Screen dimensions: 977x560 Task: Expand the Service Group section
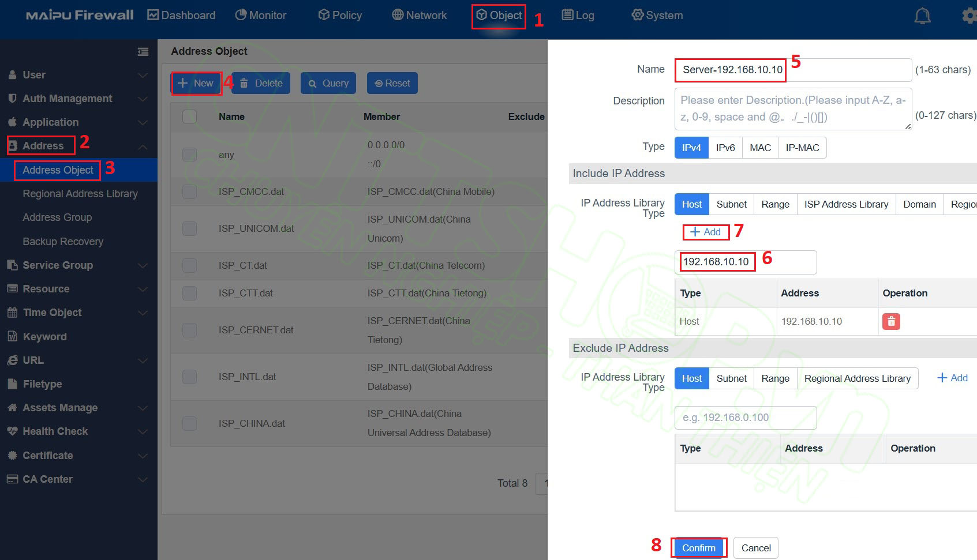tap(143, 265)
